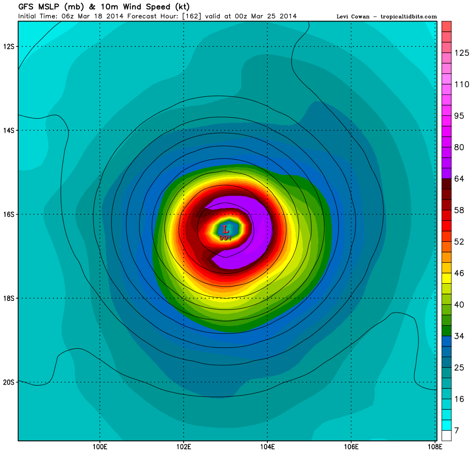Click the red L low-pressure marker
This screenshot has width=476, height=453.
coord(225,229)
